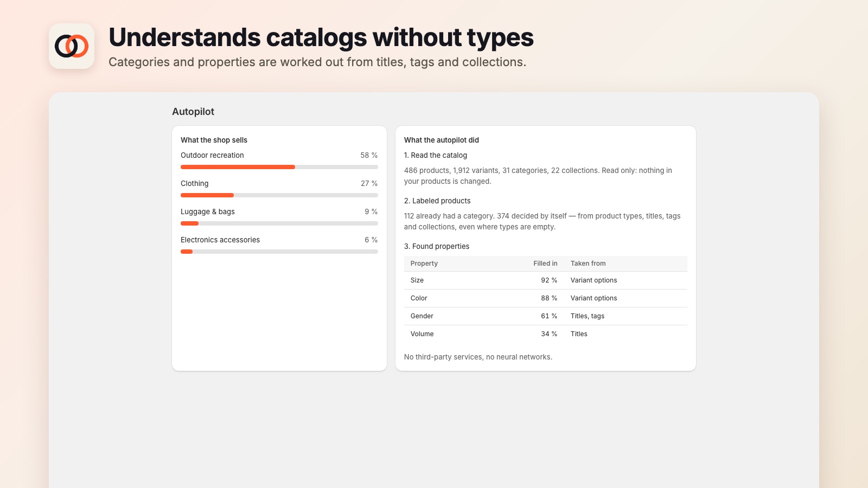Click the 'What the shop sells' card title
The width and height of the screenshot is (868, 488).
[x=214, y=140]
